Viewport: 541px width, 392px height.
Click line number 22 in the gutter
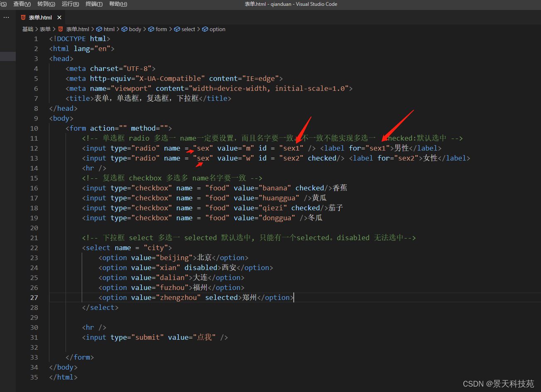34,248
